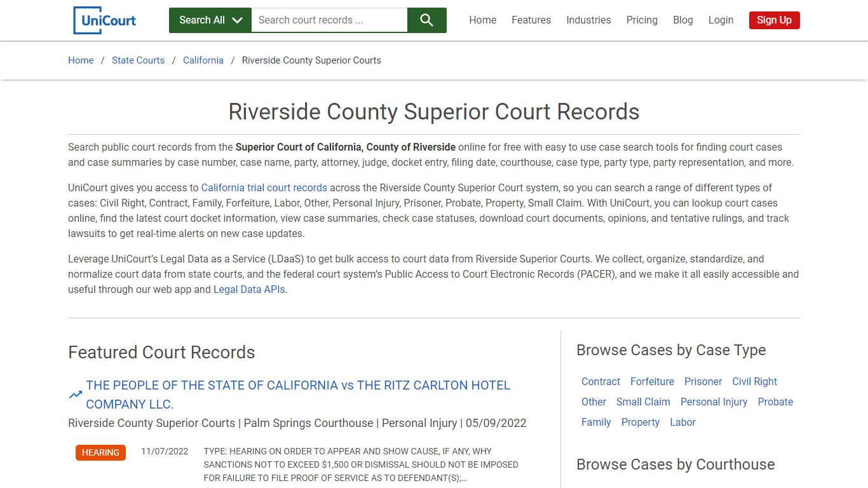The height and width of the screenshot is (488, 868).
Task: Click the magnifying glass search button
Action: pyautogui.click(x=427, y=20)
